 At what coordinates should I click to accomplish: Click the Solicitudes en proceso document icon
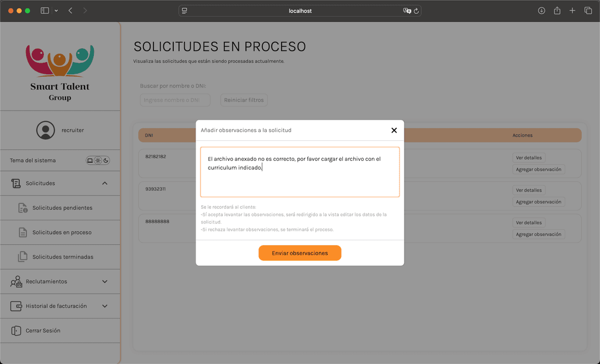pos(23,232)
